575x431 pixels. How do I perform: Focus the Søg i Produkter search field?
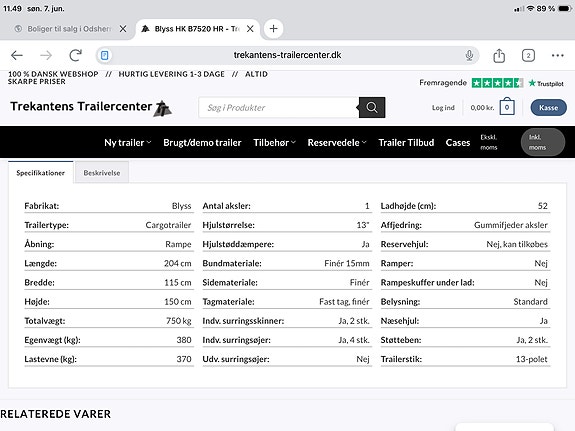278,107
